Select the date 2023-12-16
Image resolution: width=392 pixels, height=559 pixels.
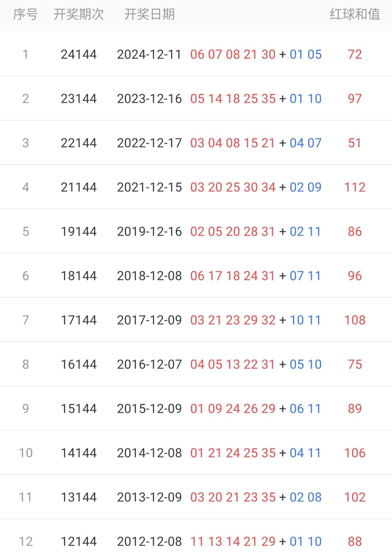(x=149, y=99)
